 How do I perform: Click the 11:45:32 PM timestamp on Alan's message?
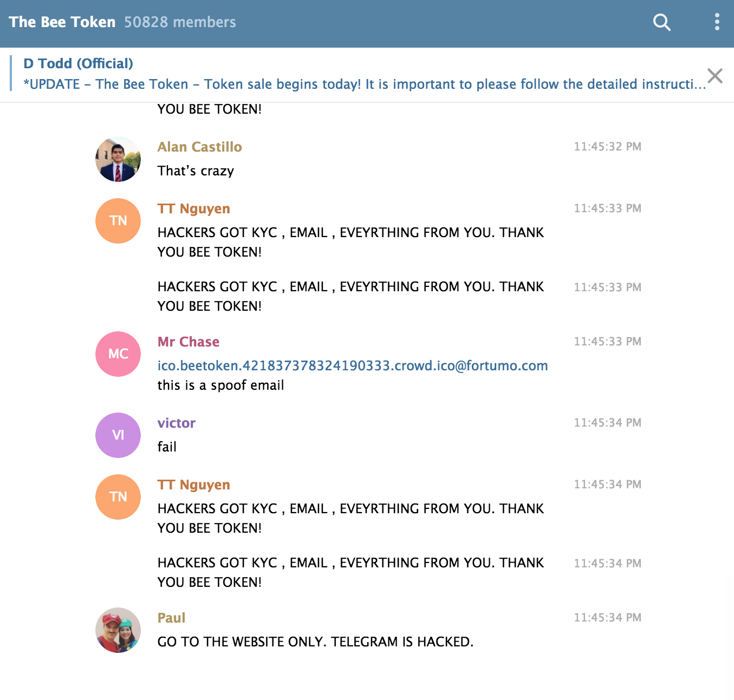[x=607, y=146]
